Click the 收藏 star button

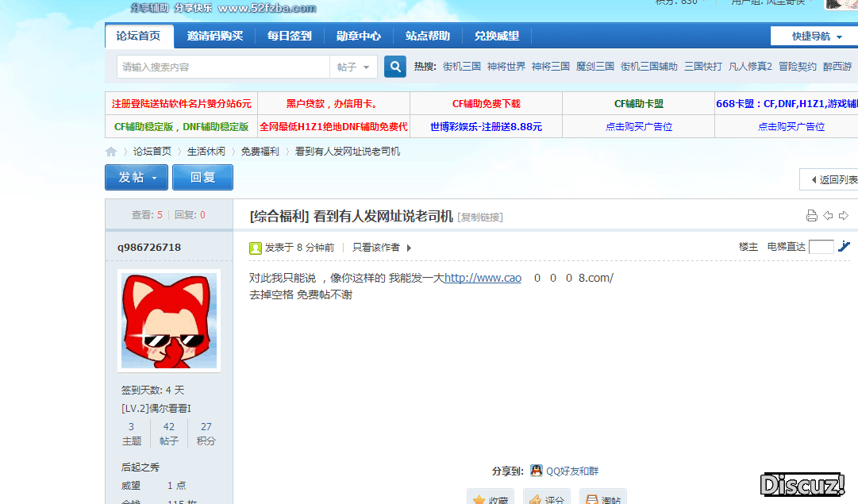point(491,497)
